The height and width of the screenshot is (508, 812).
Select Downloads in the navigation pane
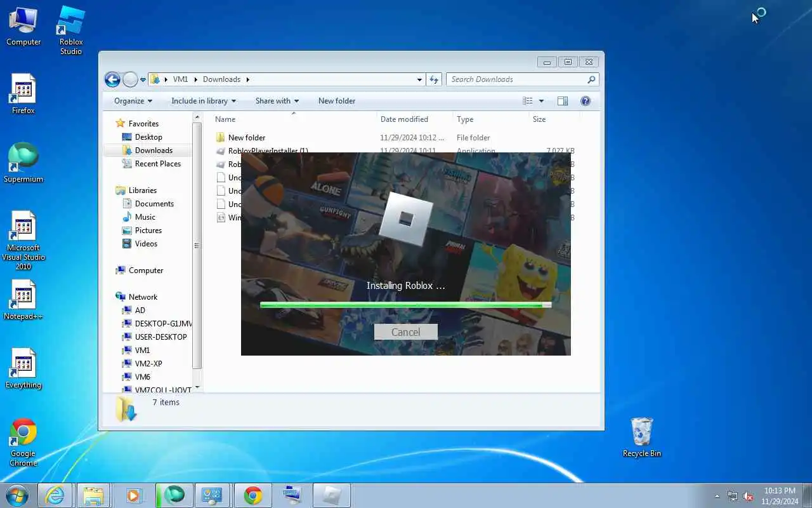(154, 150)
